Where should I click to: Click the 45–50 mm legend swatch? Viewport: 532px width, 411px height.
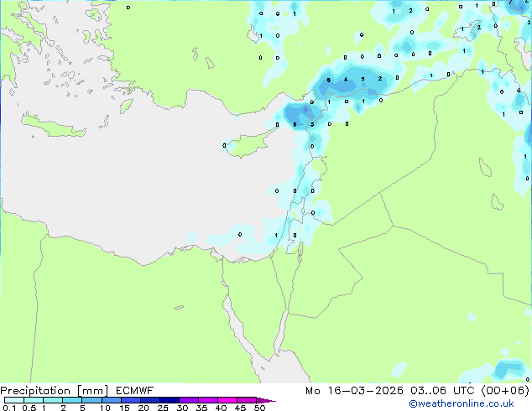coord(247,400)
